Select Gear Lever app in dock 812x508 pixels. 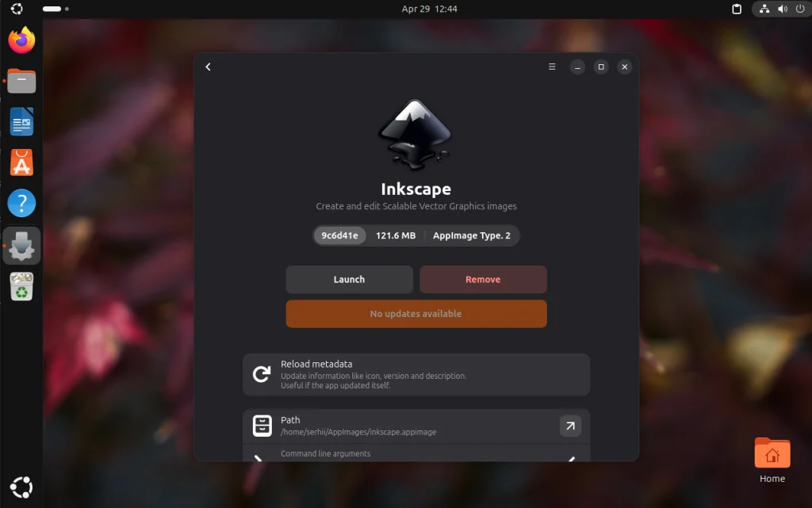pyautogui.click(x=21, y=246)
